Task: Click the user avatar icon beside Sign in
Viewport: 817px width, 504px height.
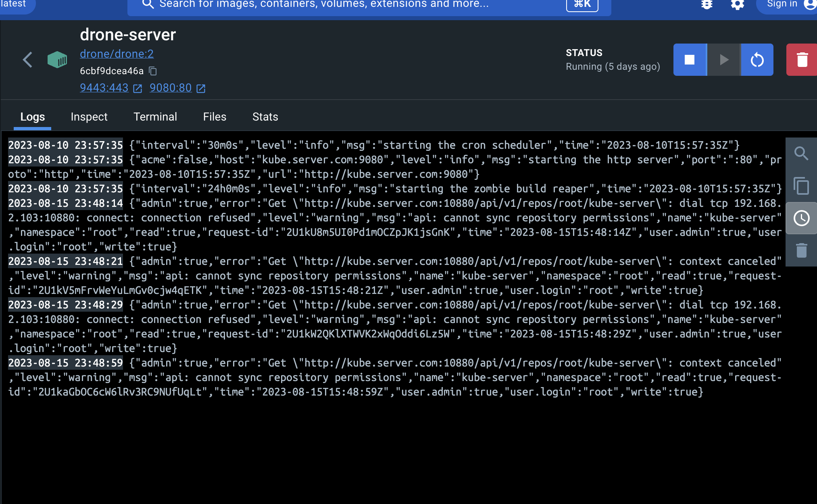Action: (x=810, y=4)
